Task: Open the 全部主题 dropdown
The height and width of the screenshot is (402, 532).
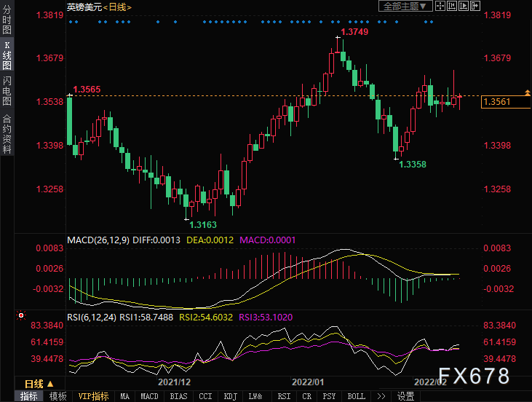Action: coord(405,6)
